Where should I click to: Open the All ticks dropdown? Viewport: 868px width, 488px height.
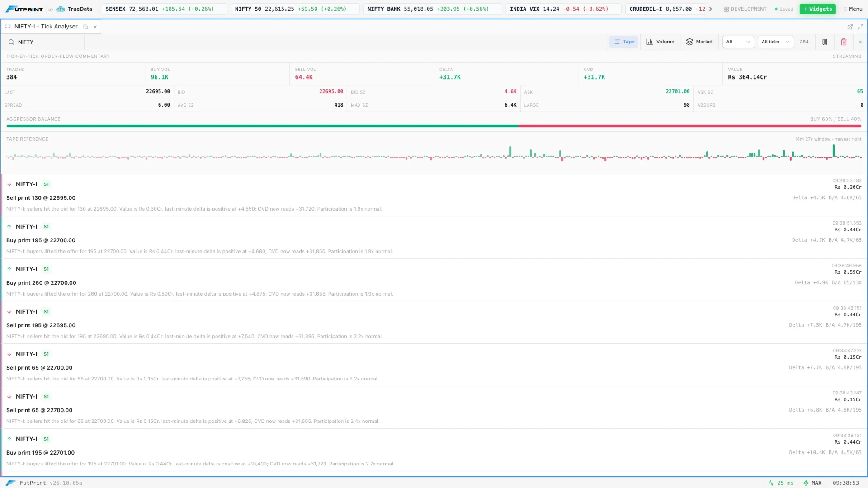[776, 42]
